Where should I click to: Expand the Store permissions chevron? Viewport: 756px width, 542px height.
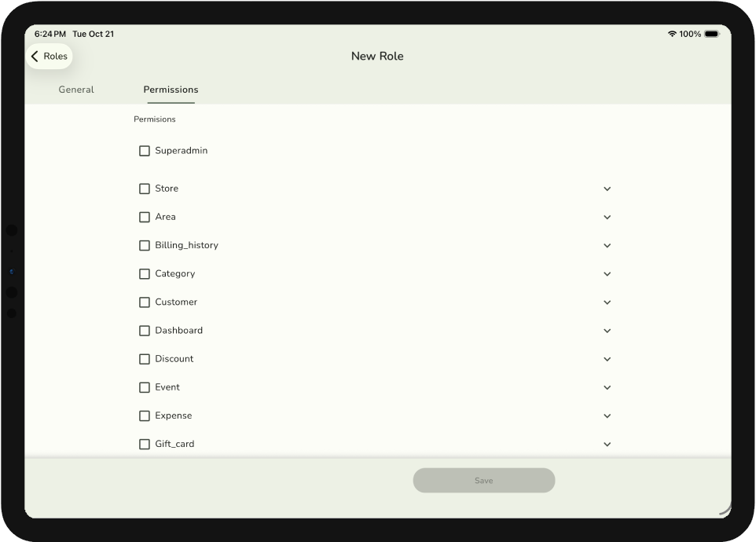(607, 189)
